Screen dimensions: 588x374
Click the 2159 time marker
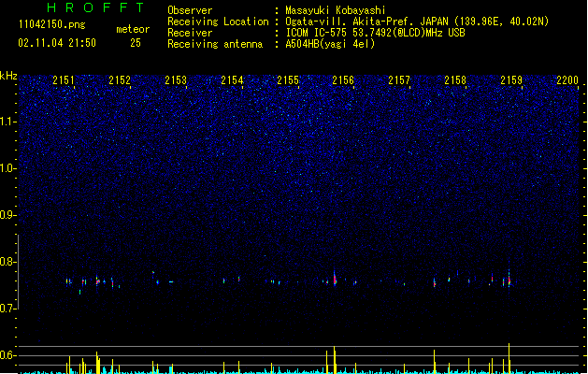click(511, 80)
